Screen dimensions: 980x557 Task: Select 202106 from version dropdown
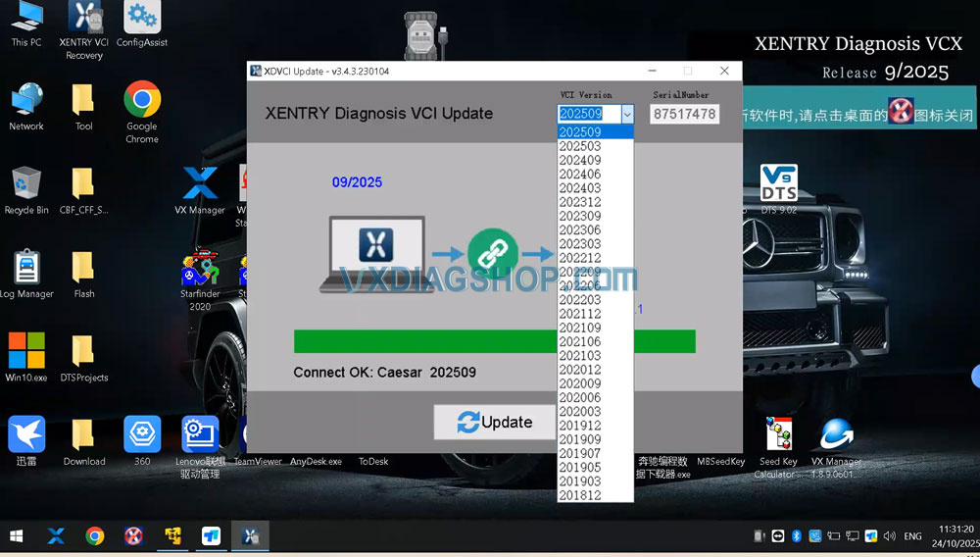point(580,341)
